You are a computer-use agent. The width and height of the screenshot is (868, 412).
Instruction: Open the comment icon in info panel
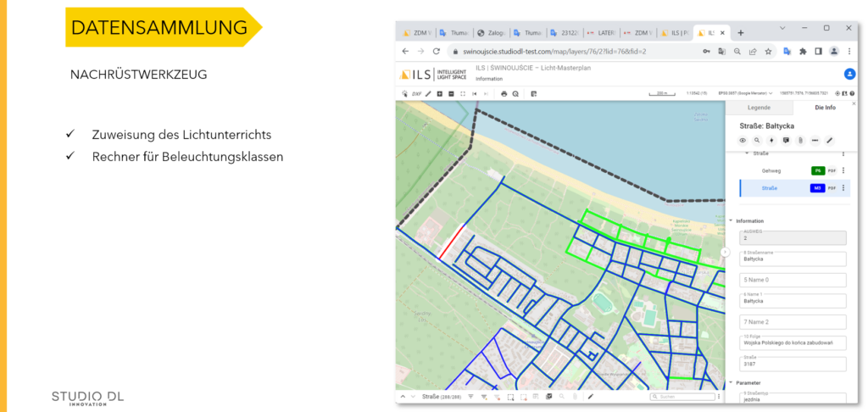pos(786,140)
